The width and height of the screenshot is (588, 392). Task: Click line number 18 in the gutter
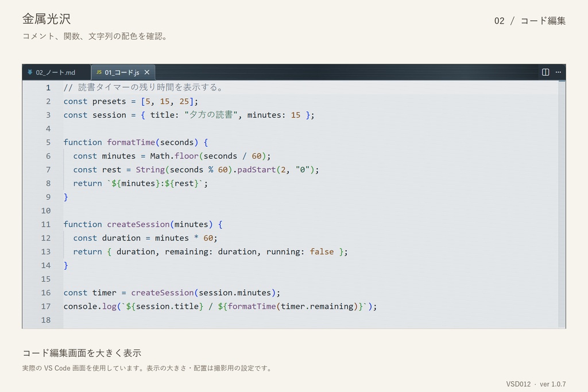(46, 320)
